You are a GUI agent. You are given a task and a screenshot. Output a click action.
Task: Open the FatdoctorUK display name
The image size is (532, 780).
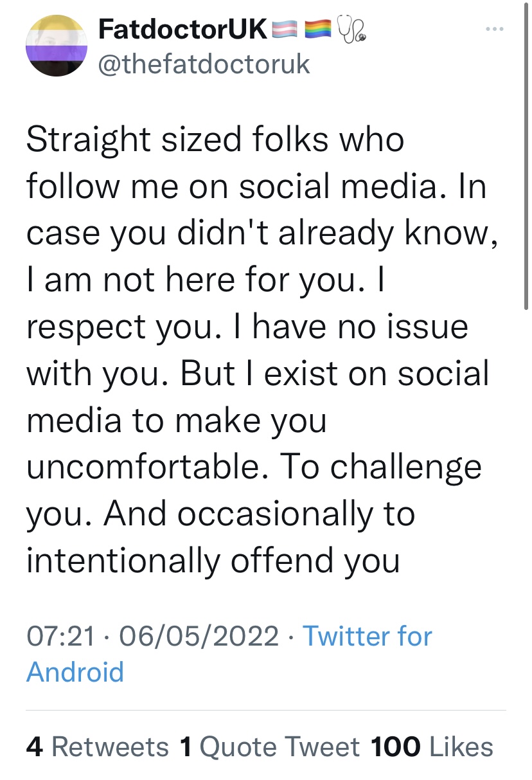coord(182,30)
